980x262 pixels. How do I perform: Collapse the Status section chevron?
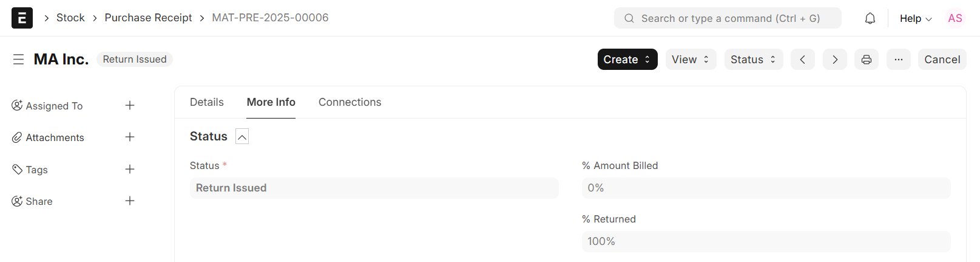pyautogui.click(x=242, y=137)
